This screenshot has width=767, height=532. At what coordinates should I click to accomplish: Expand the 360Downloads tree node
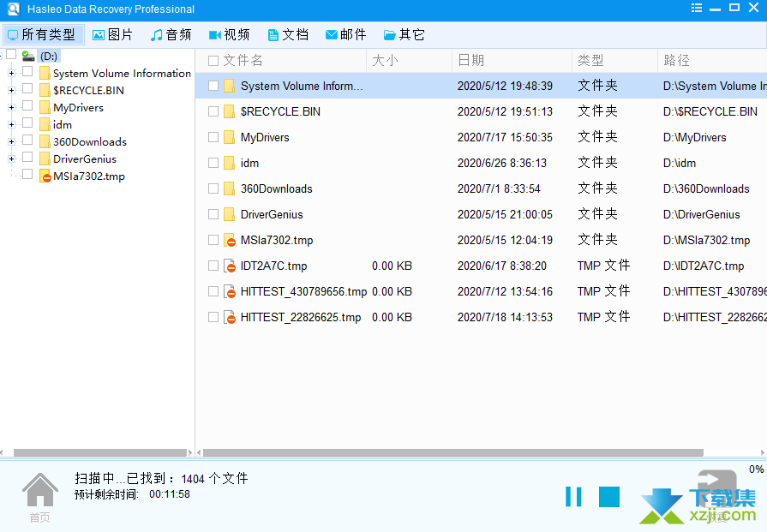coord(12,142)
